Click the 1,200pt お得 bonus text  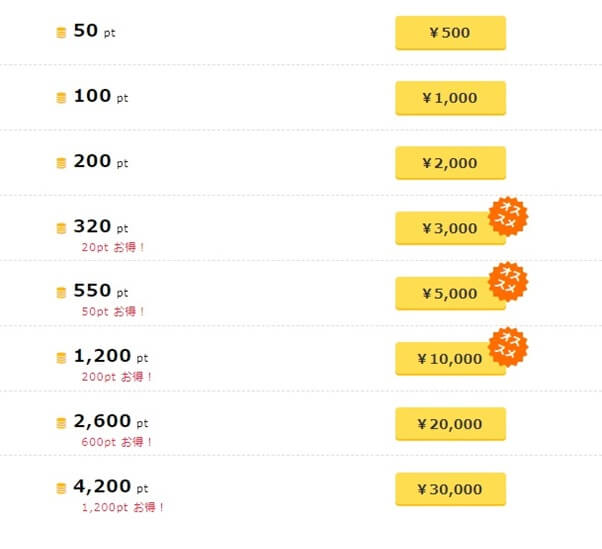point(123,507)
